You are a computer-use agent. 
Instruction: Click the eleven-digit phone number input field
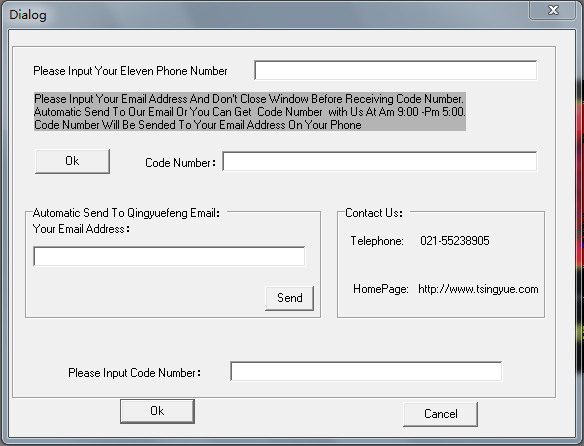[396, 70]
